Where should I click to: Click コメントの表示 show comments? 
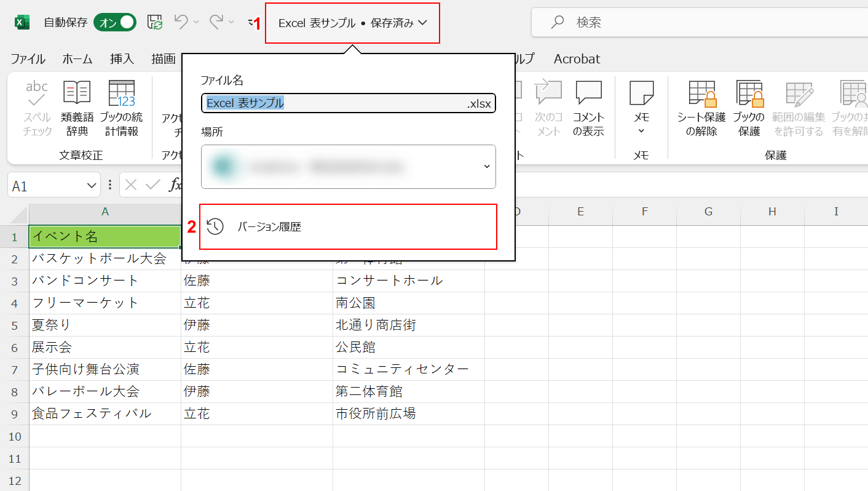(588, 108)
